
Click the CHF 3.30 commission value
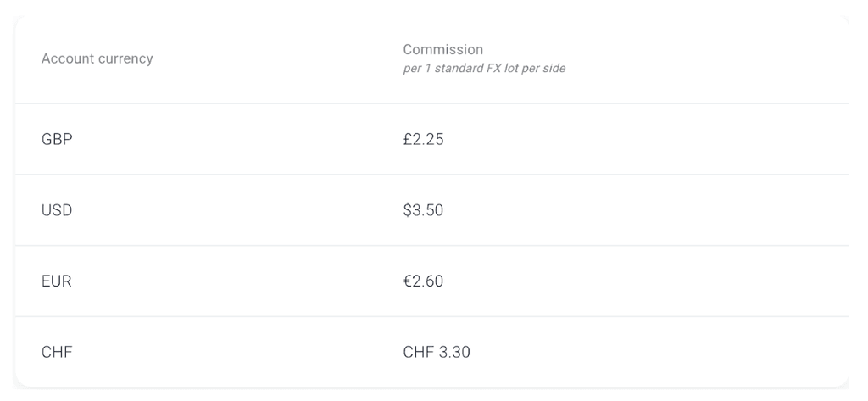[x=437, y=352]
